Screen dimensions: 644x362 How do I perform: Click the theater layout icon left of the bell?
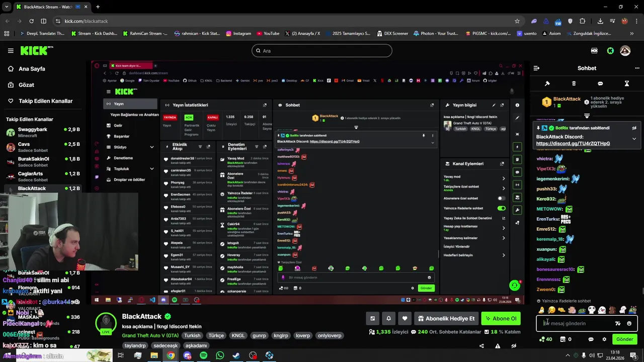(372, 318)
